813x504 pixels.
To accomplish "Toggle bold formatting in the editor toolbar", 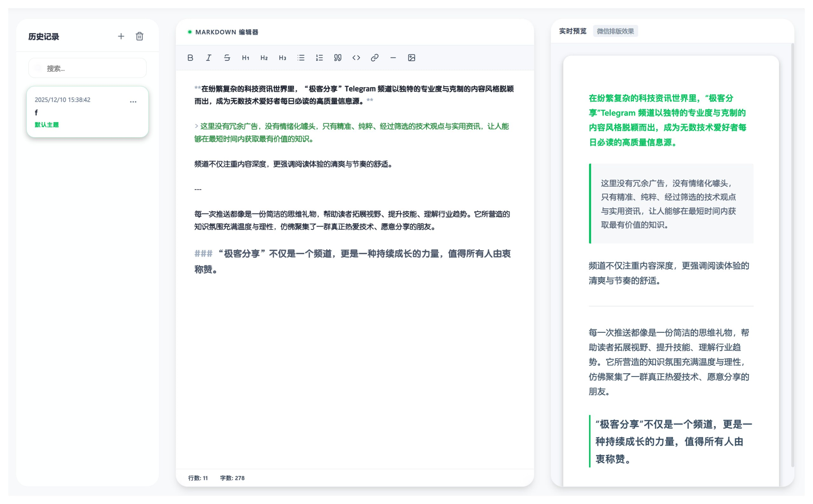I will (190, 58).
